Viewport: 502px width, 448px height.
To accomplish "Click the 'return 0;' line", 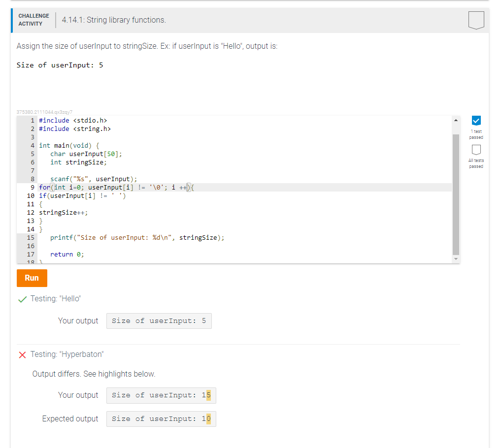I will point(67,255).
